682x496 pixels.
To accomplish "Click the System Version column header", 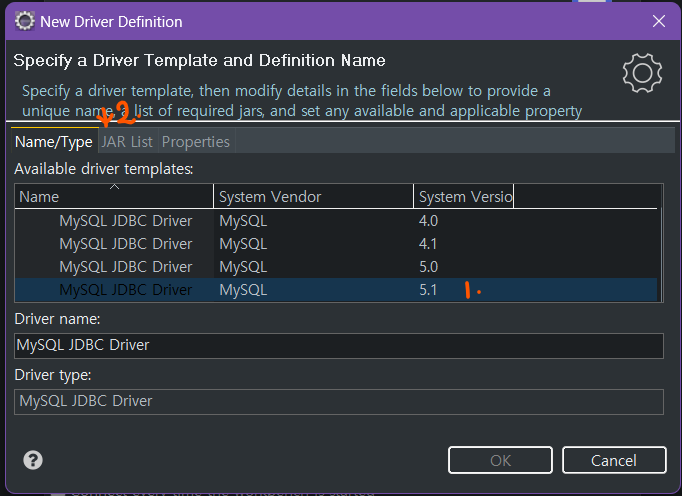I will (464, 197).
